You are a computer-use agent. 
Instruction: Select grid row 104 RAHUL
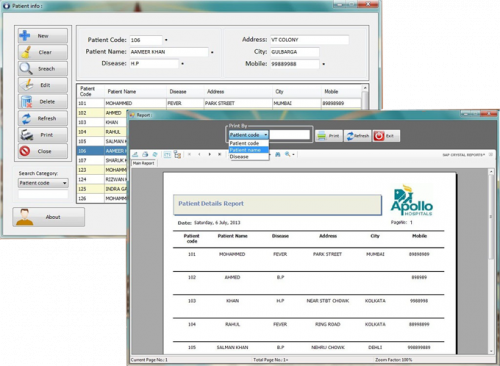[x=102, y=132]
